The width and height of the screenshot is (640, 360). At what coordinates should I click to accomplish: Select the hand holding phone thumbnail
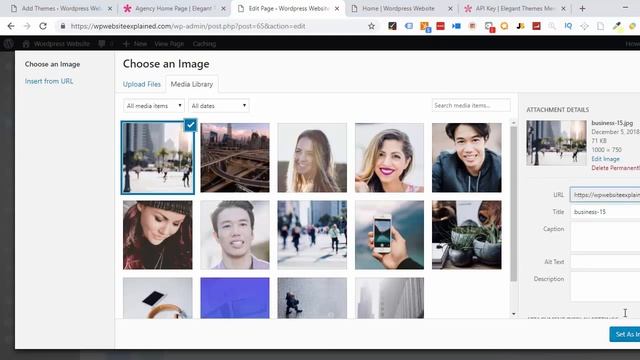(389, 235)
